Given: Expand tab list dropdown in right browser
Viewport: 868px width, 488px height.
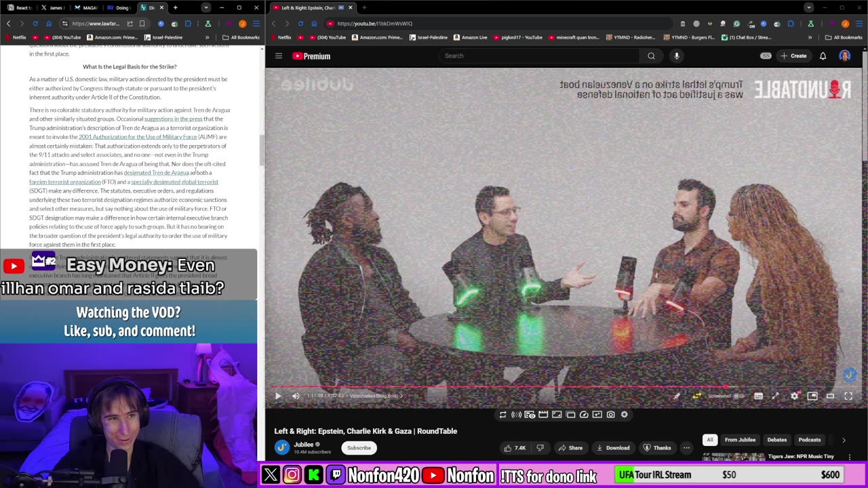Looking at the screenshot, I should 808,7.
